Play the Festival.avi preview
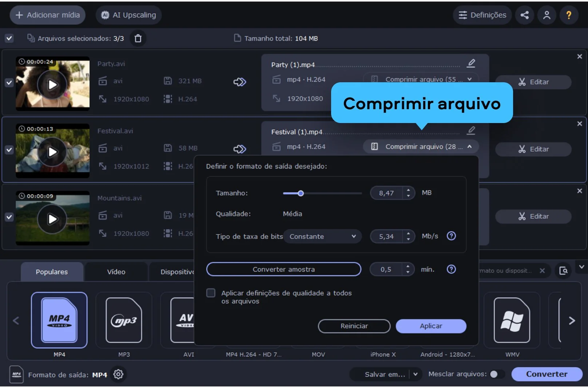The image size is (588, 388). tap(52, 152)
